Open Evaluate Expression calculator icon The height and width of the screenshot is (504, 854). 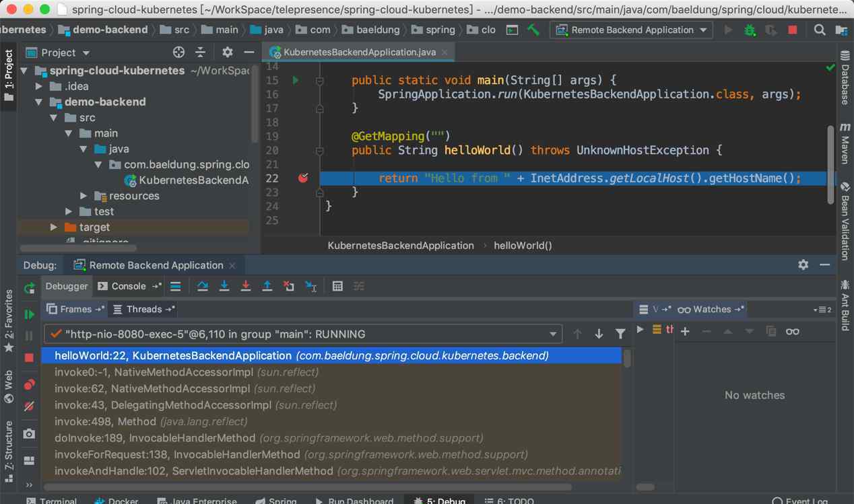click(337, 286)
